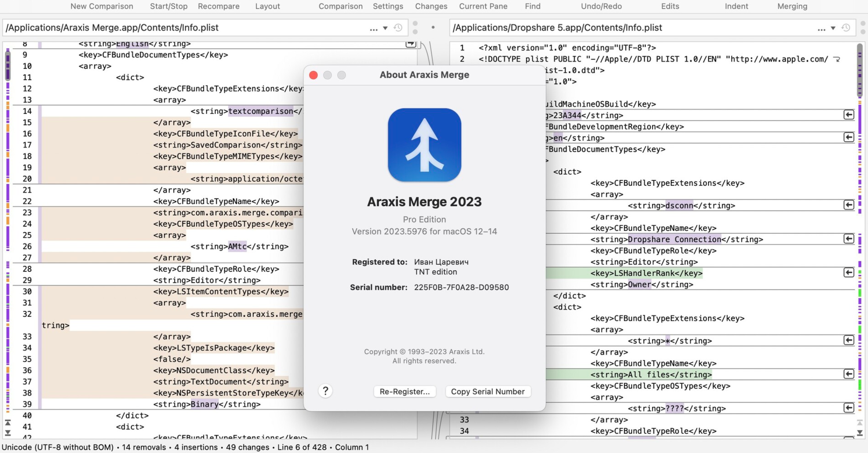Click the line-wrap arrow on the right pane's DOCTYPE line

pos(837,60)
